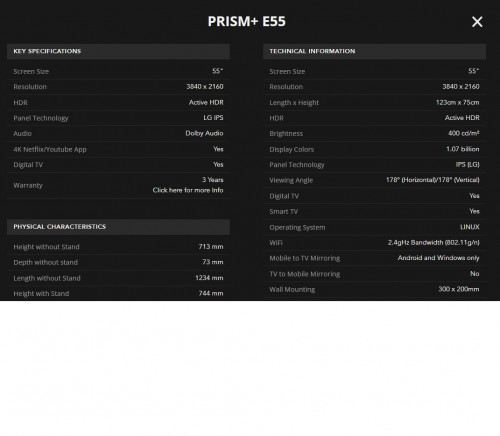The height and width of the screenshot is (436, 500).
Task: Select the 'IPS (LG)' panel value
Action: [x=468, y=164]
